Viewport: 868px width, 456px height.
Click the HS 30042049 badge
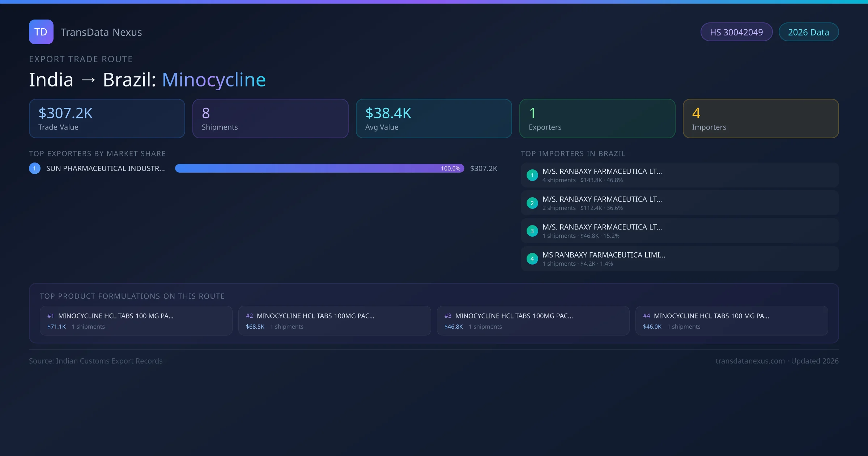(736, 32)
